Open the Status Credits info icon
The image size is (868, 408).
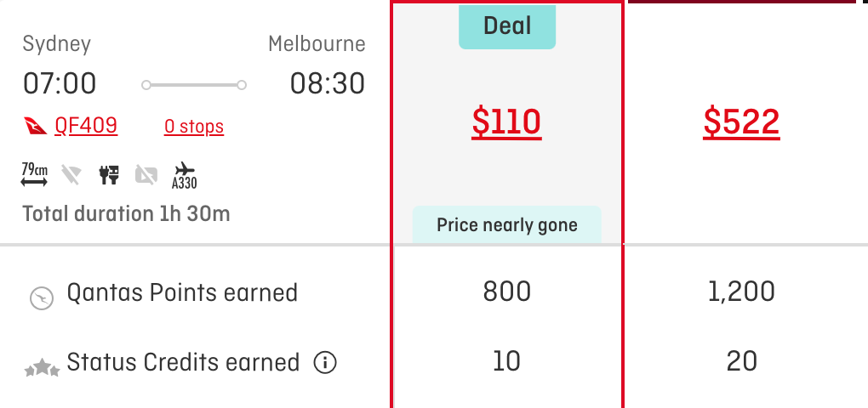(x=325, y=363)
